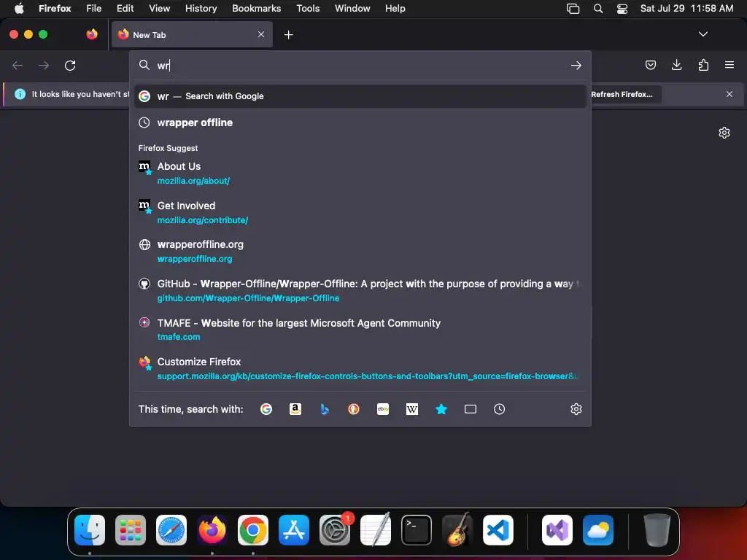Open Finder from the Dock
Image resolution: width=747 pixels, height=560 pixels.
(x=90, y=530)
